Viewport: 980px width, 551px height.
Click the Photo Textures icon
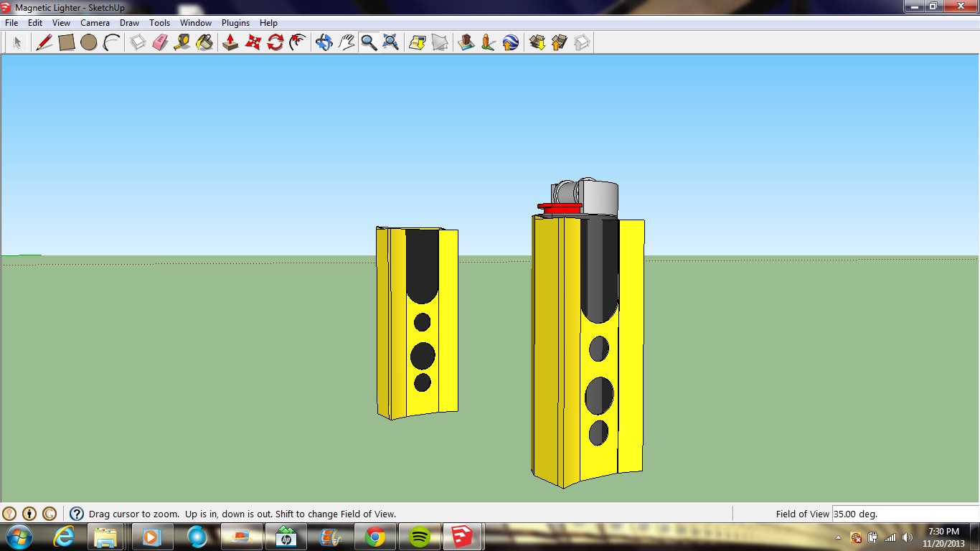489,42
